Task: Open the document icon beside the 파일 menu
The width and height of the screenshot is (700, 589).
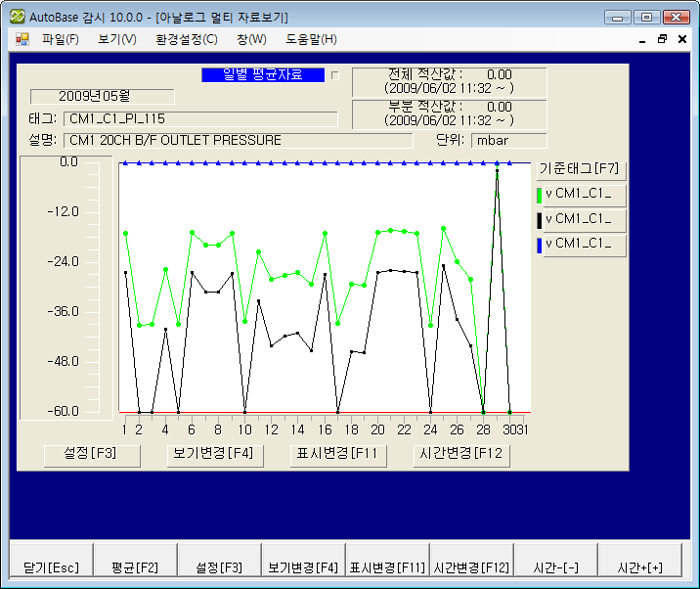Action: click(22, 39)
